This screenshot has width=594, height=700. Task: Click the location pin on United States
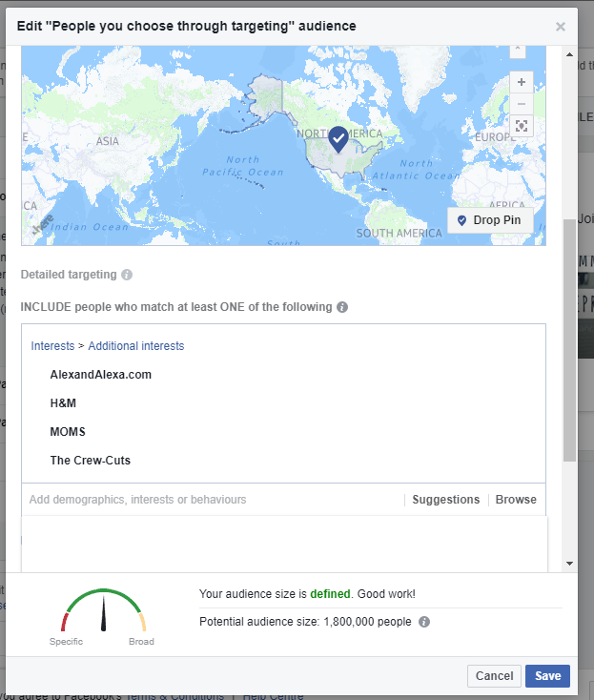338,140
